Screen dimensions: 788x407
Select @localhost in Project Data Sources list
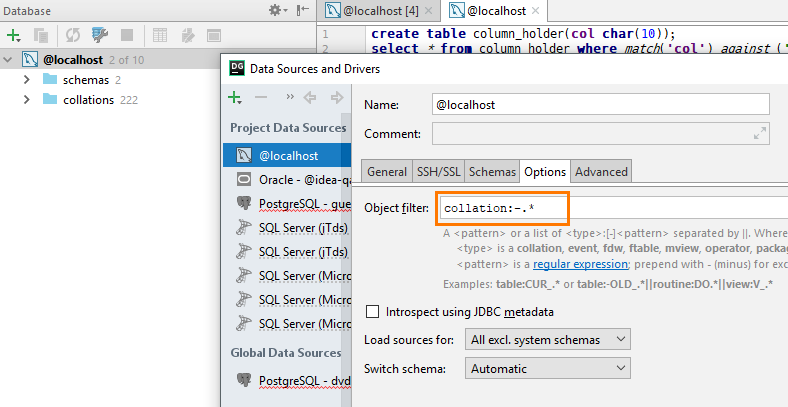[287, 155]
